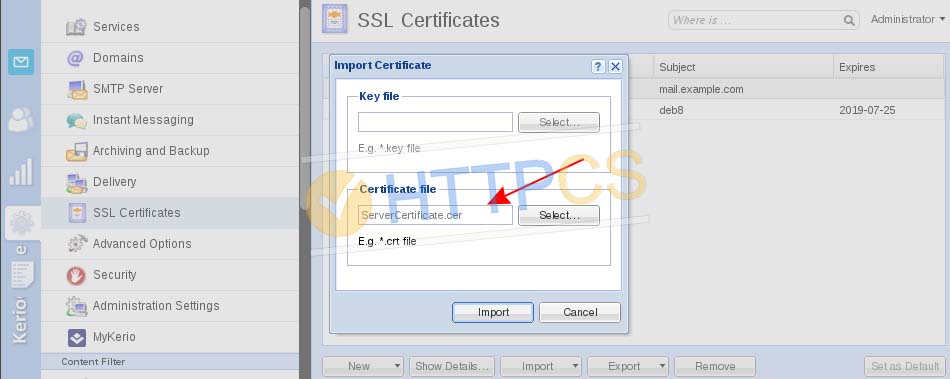Viewport: 950px width, 379px height.
Task: Switch to the mail envelope section
Action: [21, 62]
